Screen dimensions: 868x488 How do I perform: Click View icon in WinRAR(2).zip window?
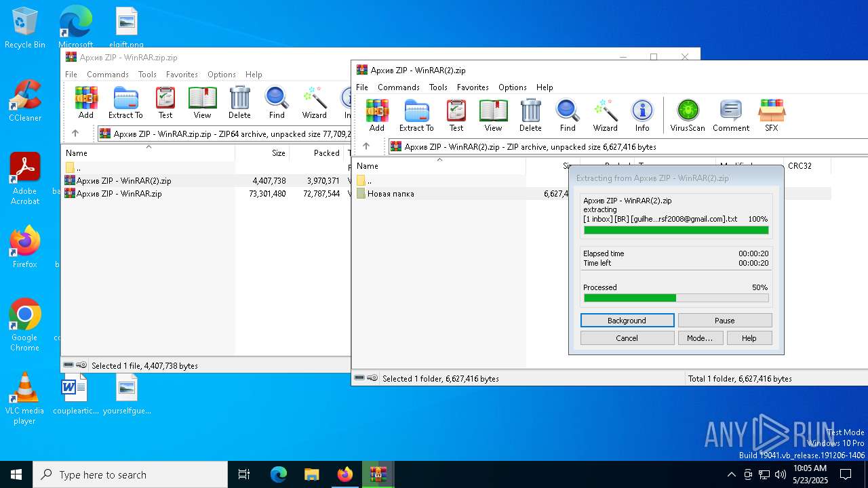493,115
